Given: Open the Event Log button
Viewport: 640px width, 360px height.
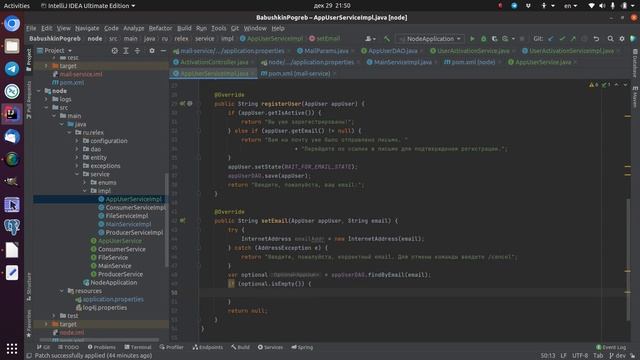Looking at the screenshot, I should click(x=611, y=347).
